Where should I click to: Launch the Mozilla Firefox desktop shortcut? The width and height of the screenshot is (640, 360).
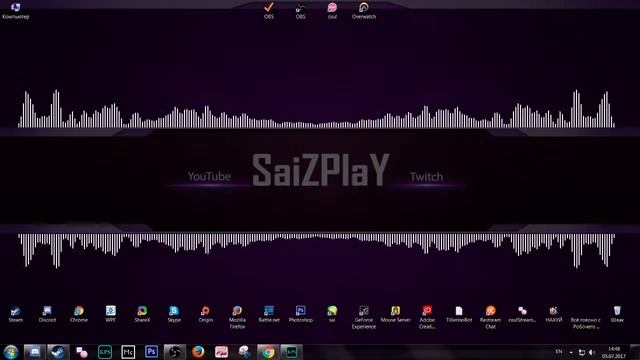237,317
